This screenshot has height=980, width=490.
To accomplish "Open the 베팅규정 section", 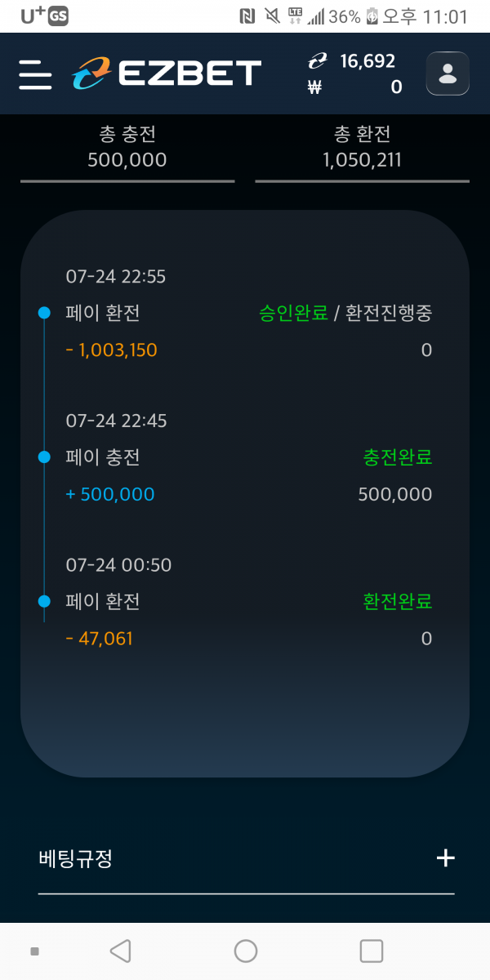I will [x=246, y=858].
